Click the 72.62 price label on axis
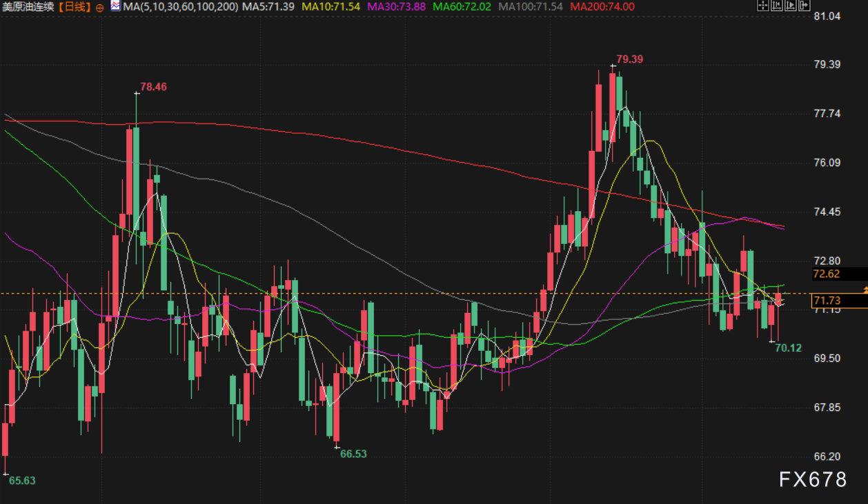The height and width of the screenshot is (504, 868). click(826, 274)
